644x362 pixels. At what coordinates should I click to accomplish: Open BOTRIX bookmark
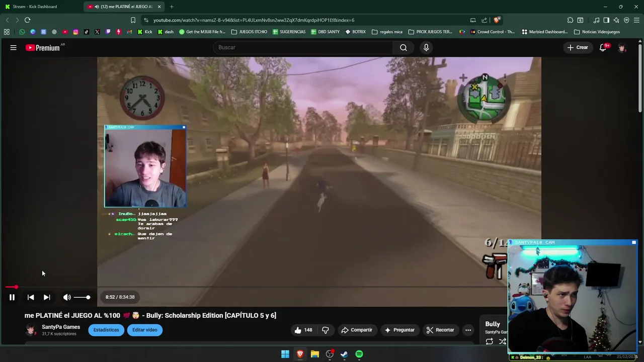click(x=355, y=32)
